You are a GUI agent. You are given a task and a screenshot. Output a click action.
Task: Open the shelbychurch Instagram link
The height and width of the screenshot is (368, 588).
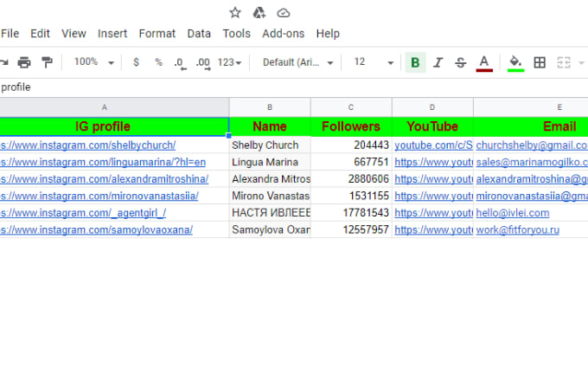coord(87,145)
